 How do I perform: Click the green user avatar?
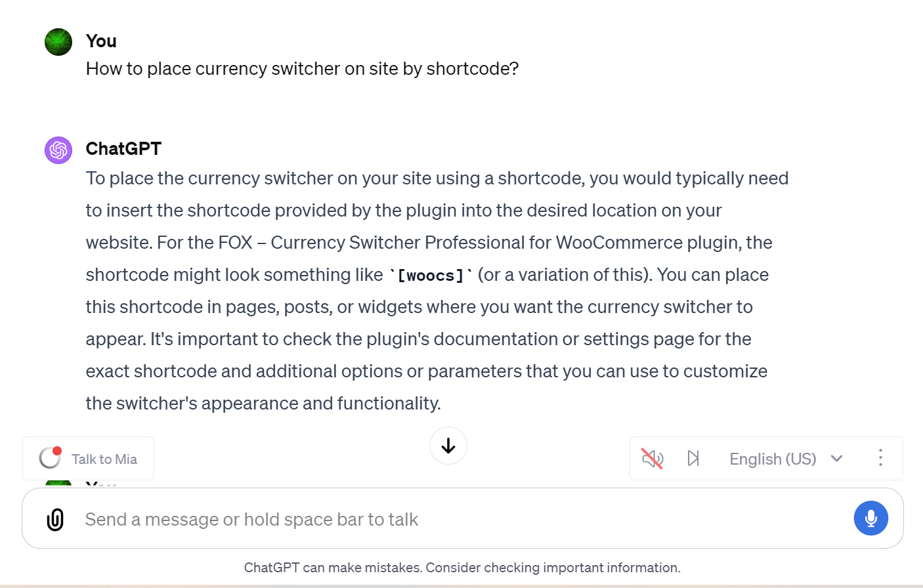pyautogui.click(x=58, y=42)
